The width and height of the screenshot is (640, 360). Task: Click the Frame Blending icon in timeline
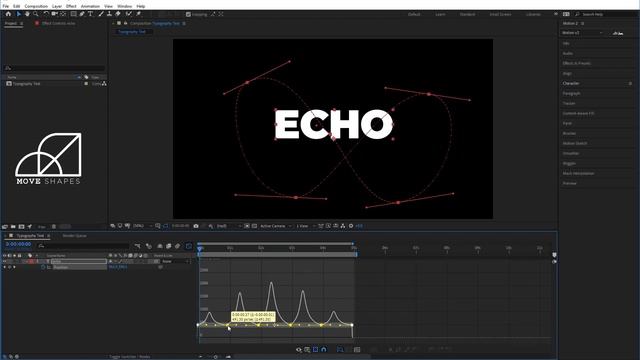(169, 246)
